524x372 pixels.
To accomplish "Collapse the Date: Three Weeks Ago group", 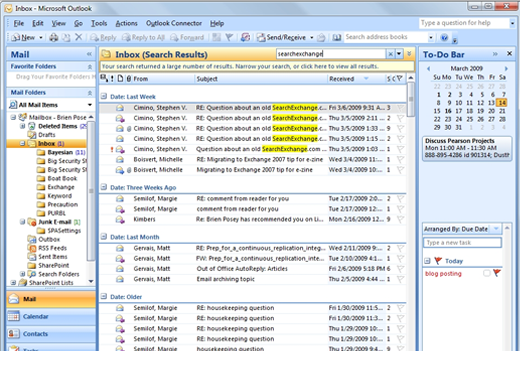I will pyautogui.click(x=104, y=187).
